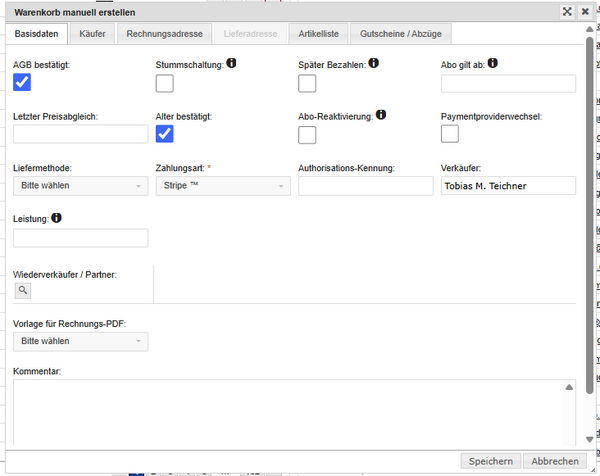Open the Lieferadresse tab
Image resolution: width=600 pixels, height=476 pixels.
pyautogui.click(x=250, y=34)
